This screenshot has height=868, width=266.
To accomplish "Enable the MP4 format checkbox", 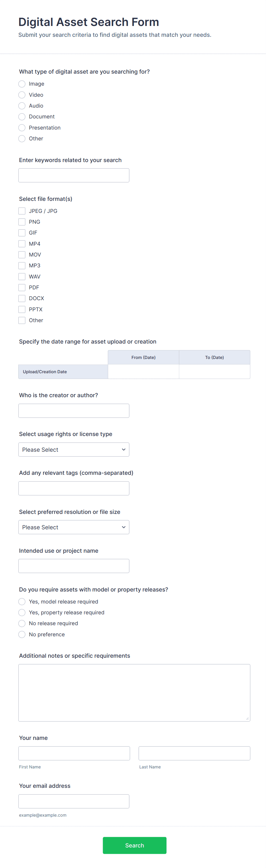I will pyautogui.click(x=22, y=244).
